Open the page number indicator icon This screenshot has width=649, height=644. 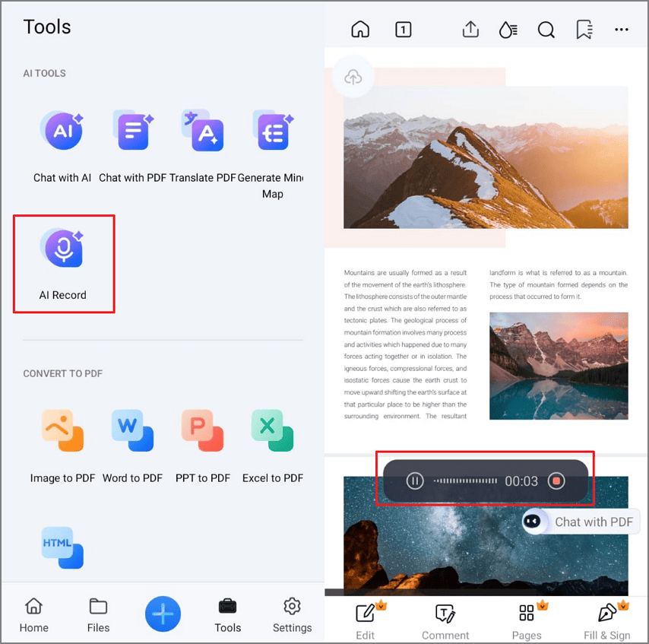pos(403,30)
